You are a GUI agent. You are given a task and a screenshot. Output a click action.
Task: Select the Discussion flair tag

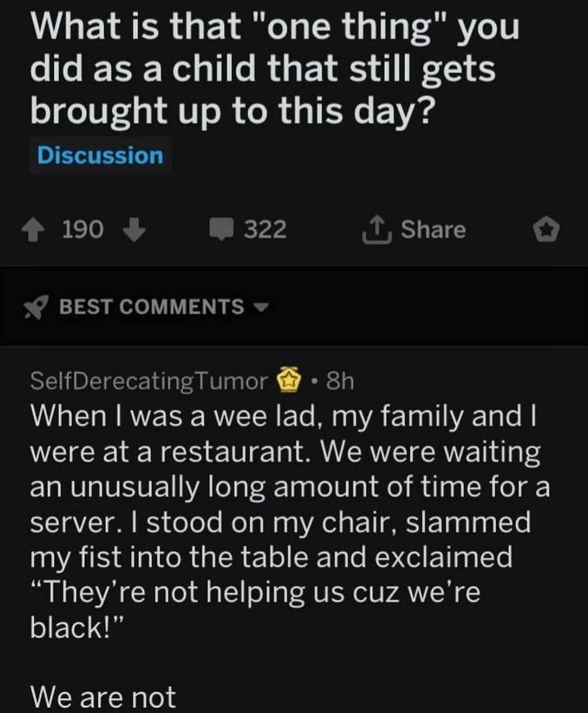tap(100, 156)
